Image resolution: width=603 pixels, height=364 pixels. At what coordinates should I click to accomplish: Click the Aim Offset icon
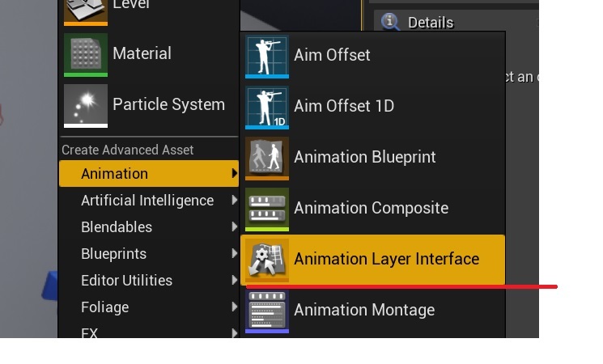[x=267, y=57]
